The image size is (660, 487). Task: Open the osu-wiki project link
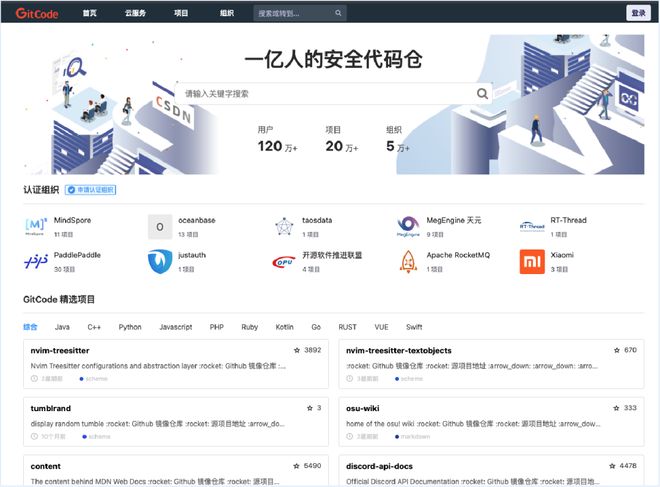point(365,408)
